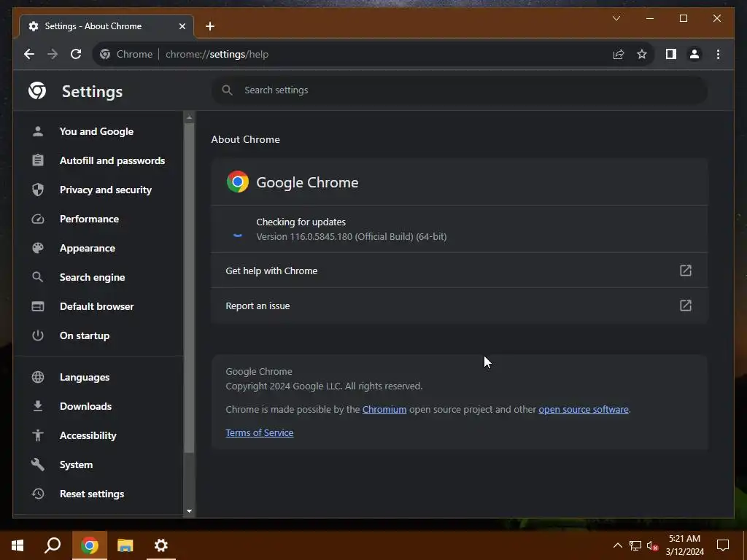Screen dimensions: 747x560
Task: Open the side panel icon
Action: pyautogui.click(x=671, y=54)
